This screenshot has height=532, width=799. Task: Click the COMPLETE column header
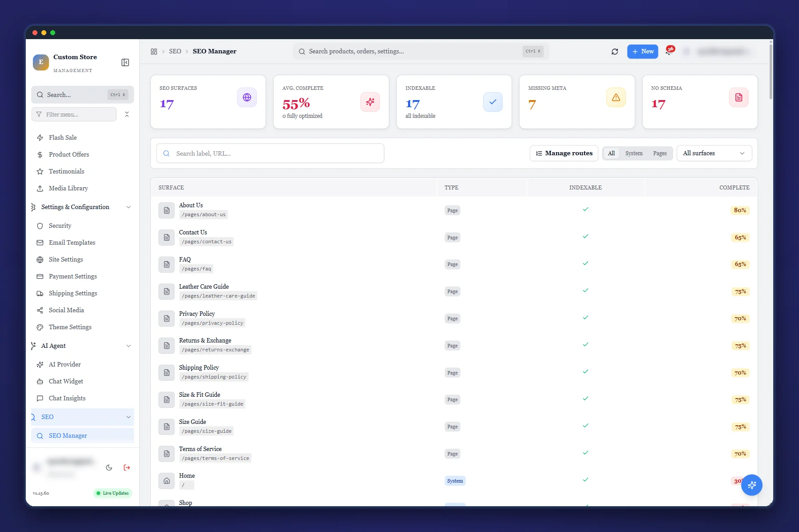pos(734,188)
